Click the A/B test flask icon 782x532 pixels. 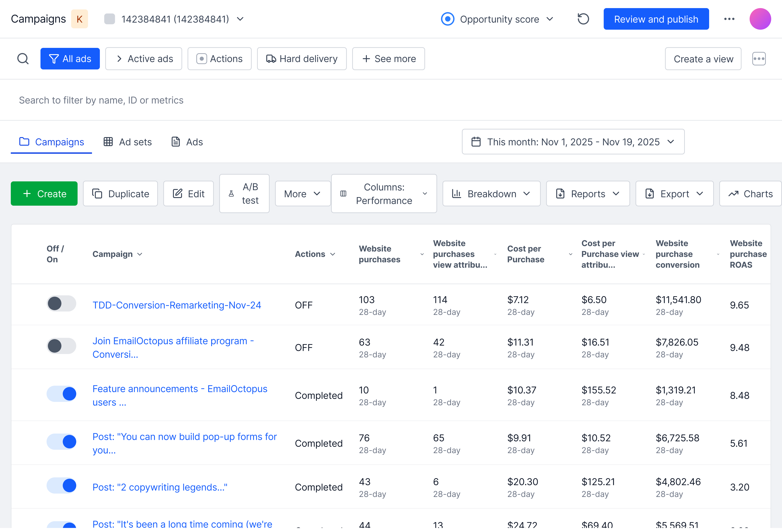click(231, 194)
